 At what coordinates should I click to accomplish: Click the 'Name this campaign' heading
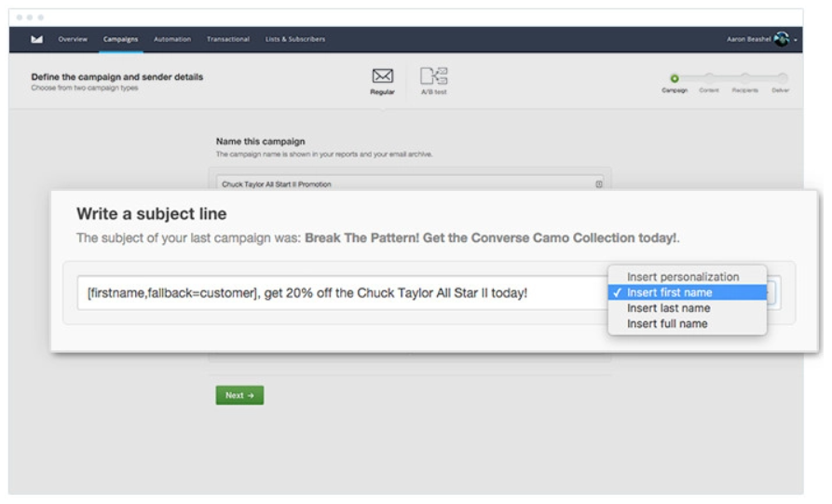260,142
